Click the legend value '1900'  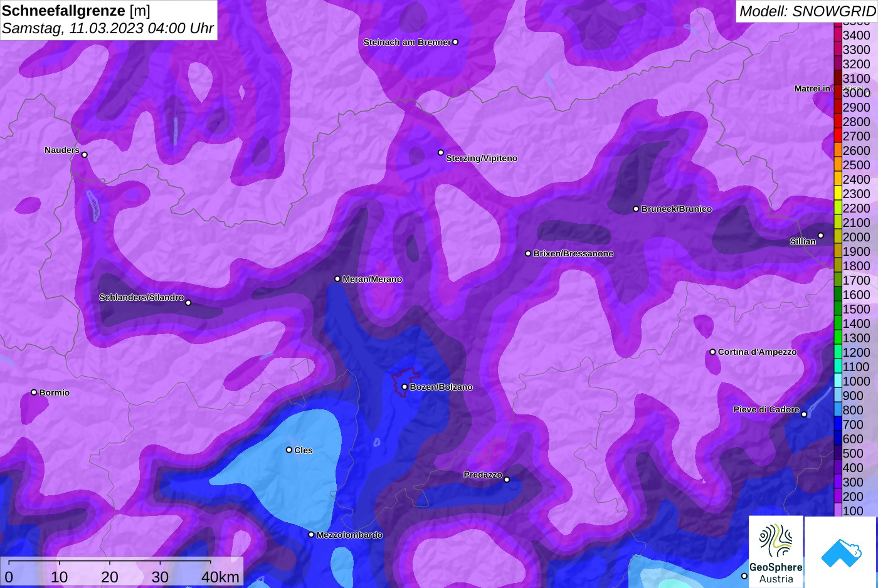click(856, 251)
